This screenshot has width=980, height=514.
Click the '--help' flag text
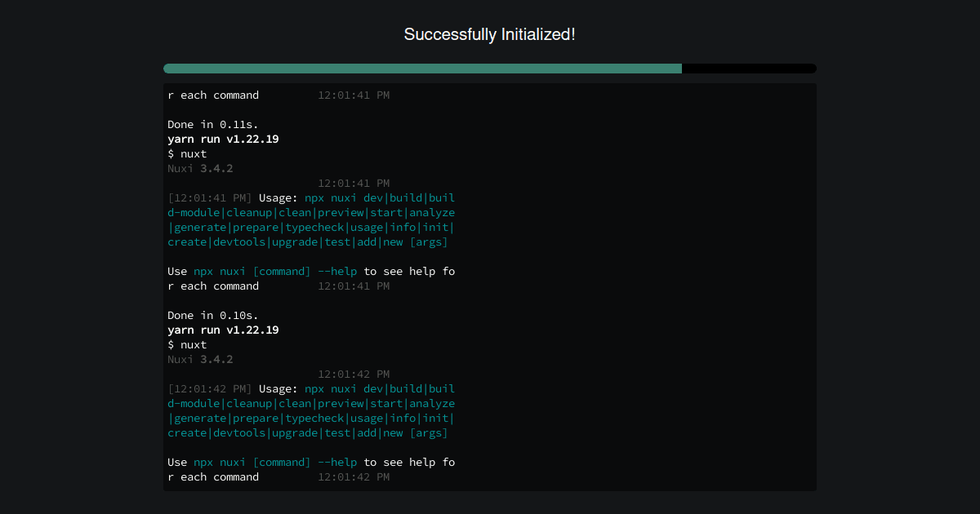pos(337,271)
